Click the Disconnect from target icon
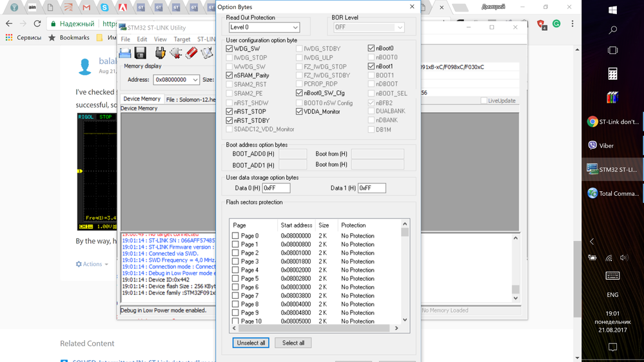The width and height of the screenshot is (644, 362). click(x=176, y=53)
